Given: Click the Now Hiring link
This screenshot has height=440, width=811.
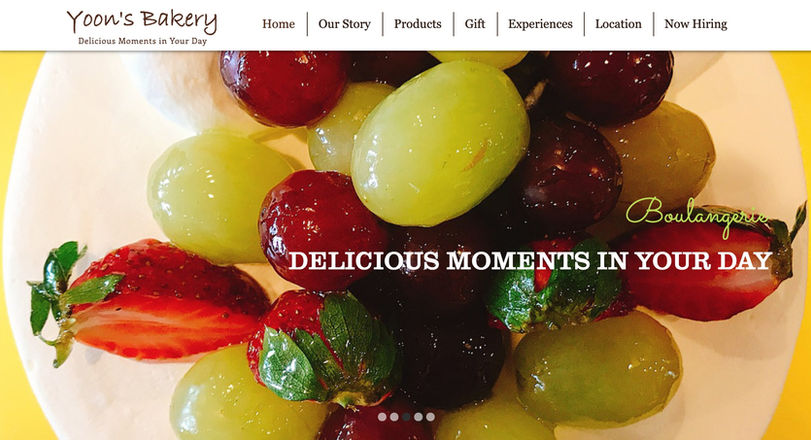Looking at the screenshot, I should coord(696,24).
